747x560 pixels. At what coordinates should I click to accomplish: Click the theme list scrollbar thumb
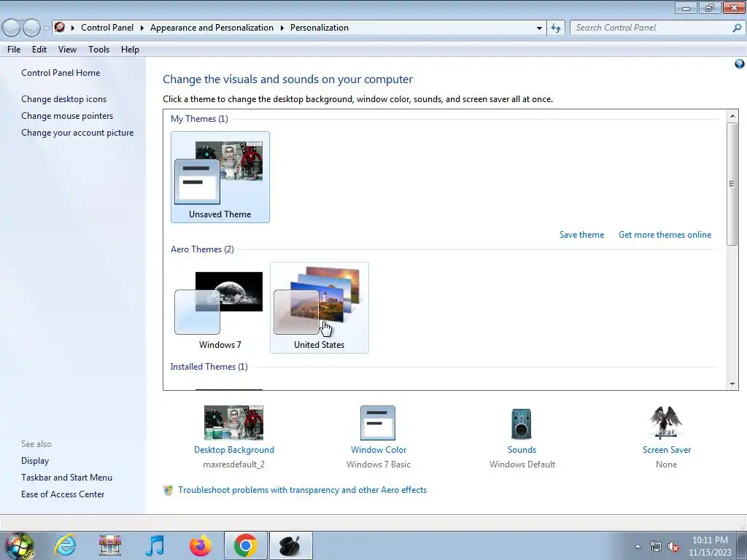pyautogui.click(x=732, y=184)
